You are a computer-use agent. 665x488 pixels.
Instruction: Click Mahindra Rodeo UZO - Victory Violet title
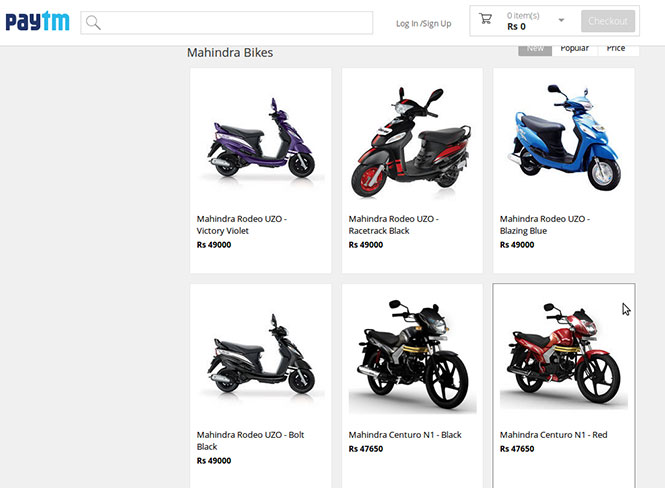[241, 225]
